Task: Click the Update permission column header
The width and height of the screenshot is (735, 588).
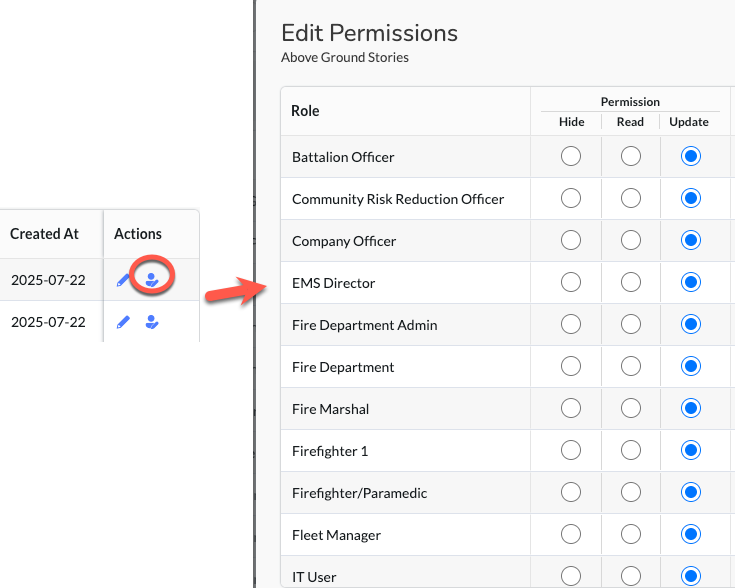Action: [689, 122]
